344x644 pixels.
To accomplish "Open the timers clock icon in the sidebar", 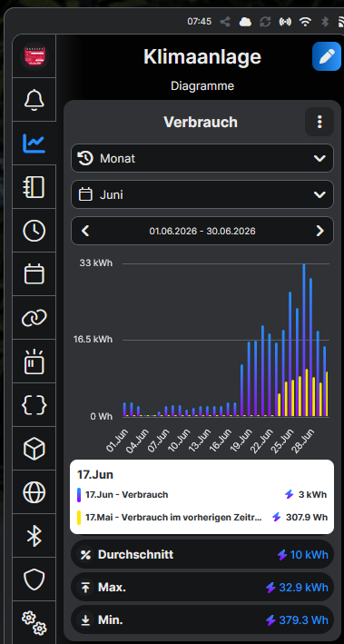I will point(34,231).
